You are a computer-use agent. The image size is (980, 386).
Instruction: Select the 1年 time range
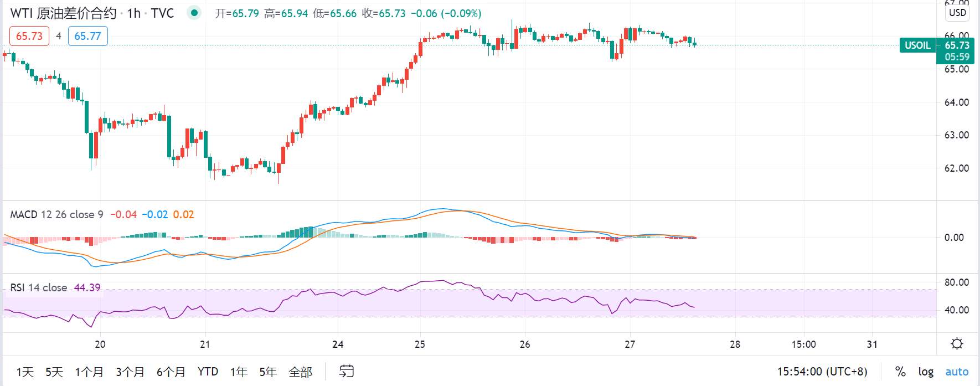(x=239, y=372)
